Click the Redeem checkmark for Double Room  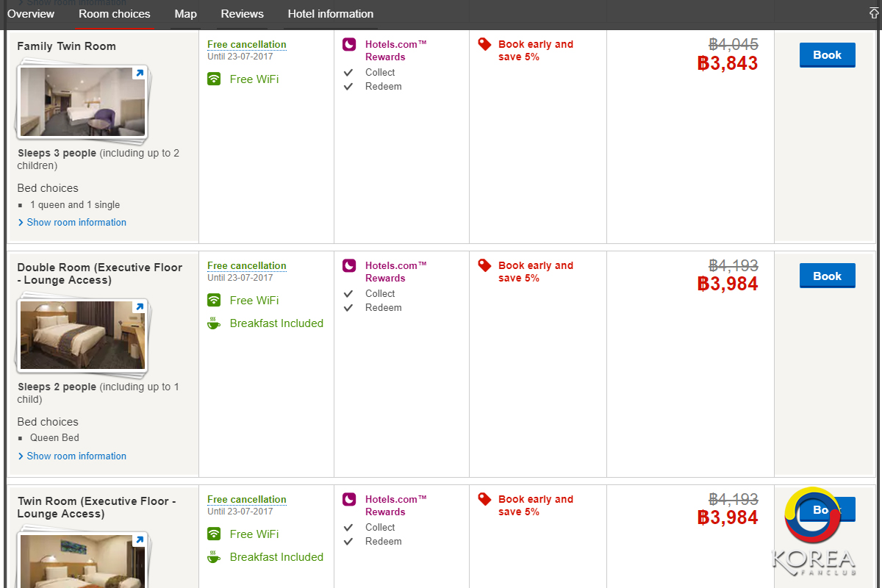[349, 308]
